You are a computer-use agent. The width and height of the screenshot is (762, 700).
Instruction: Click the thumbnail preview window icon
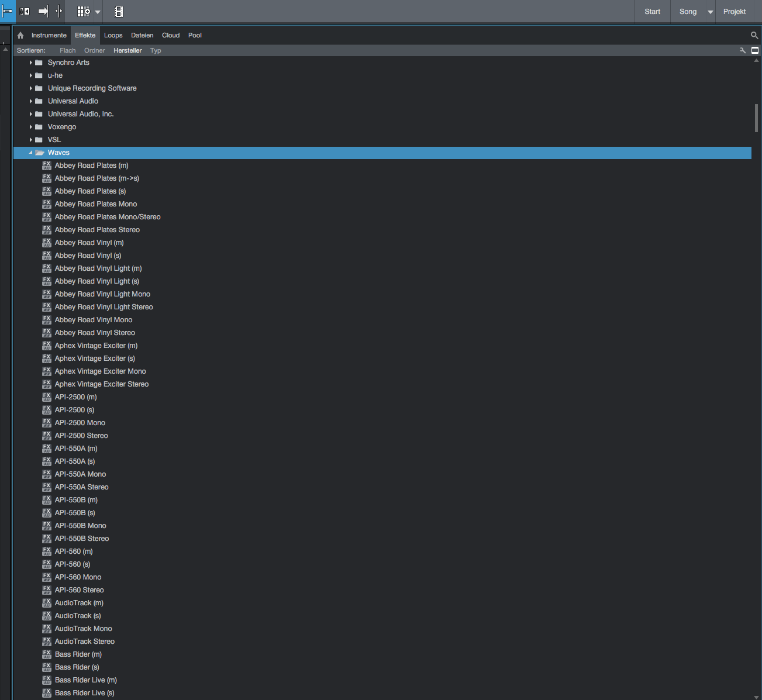755,51
